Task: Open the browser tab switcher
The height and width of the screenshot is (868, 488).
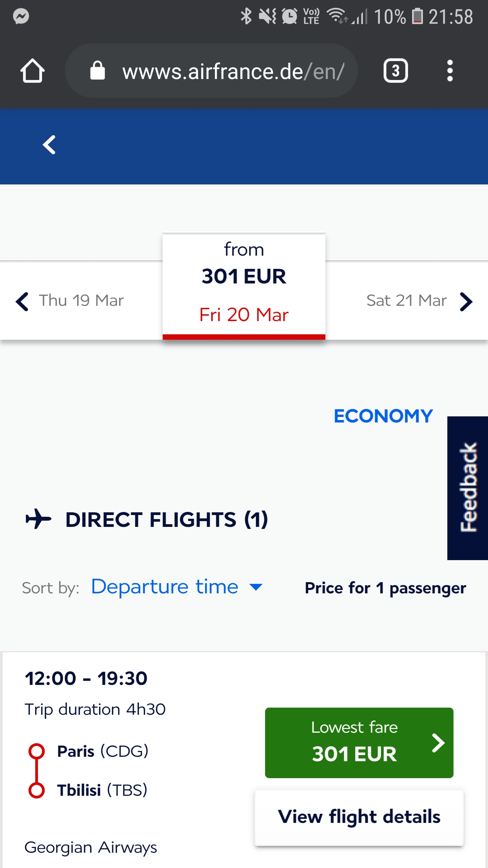Action: [395, 71]
